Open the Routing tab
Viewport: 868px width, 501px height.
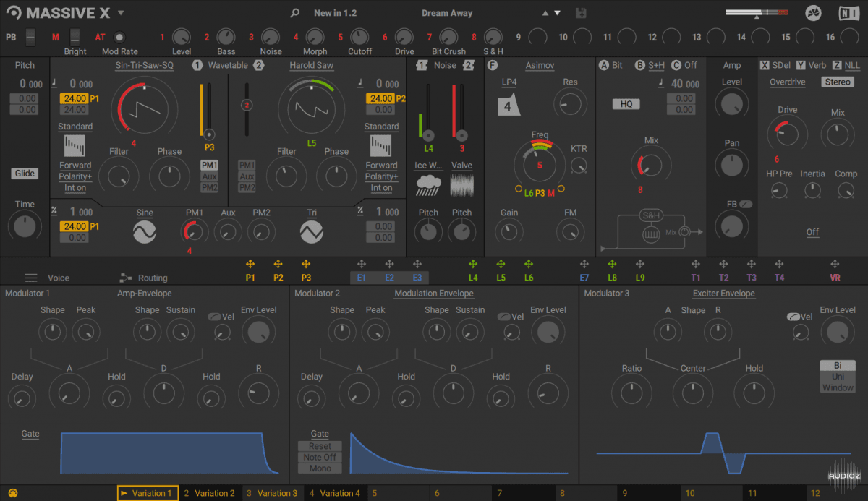tap(153, 278)
